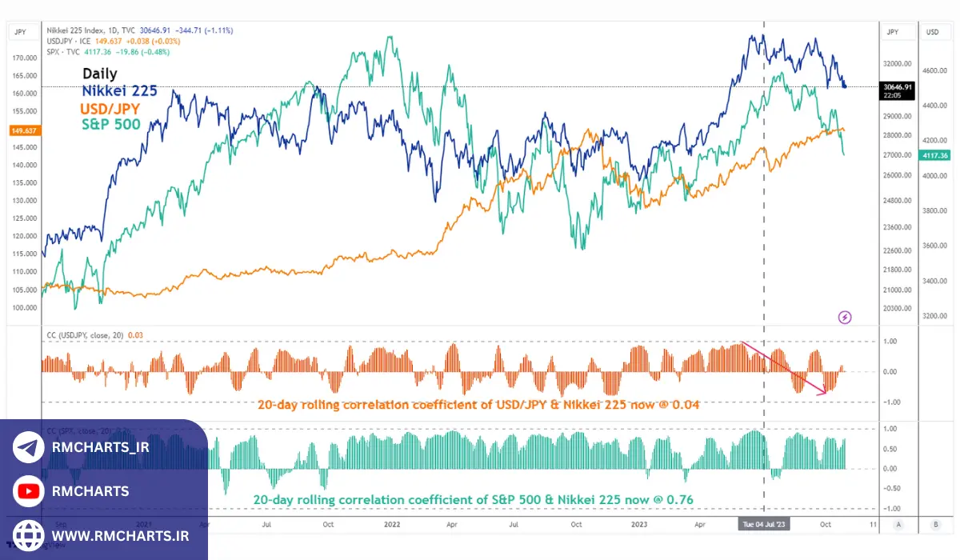The width and height of the screenshot is (960, 560).
Task: Open the WWW.RMCHARTS.IR link
Action: click(x=120, y=534)
